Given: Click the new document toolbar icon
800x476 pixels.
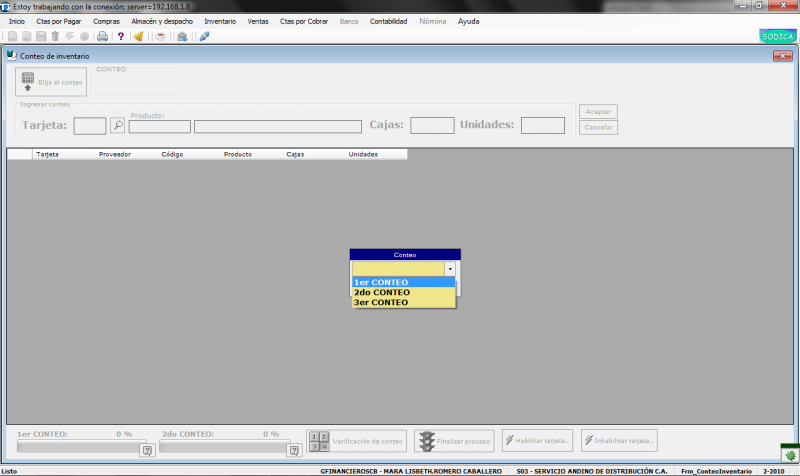Looking at the screenshot, I should click(x=12, y=36).
